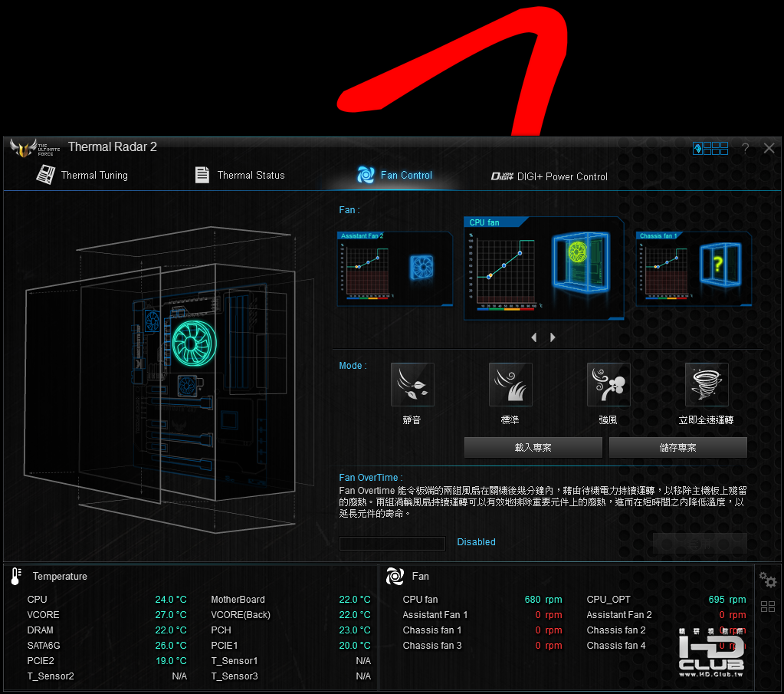The image size is (784, 694).
Task: Click the Assistant Fan 1 row label
Action: [435, 615]
